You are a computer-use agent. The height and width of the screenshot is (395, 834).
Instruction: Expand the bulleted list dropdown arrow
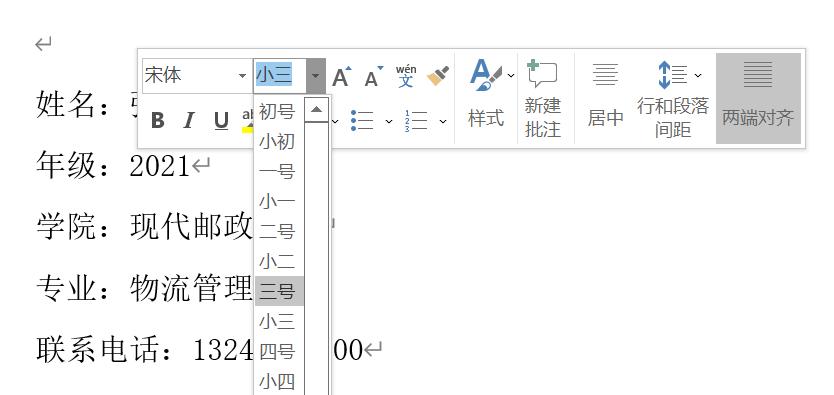coord(389,122)
